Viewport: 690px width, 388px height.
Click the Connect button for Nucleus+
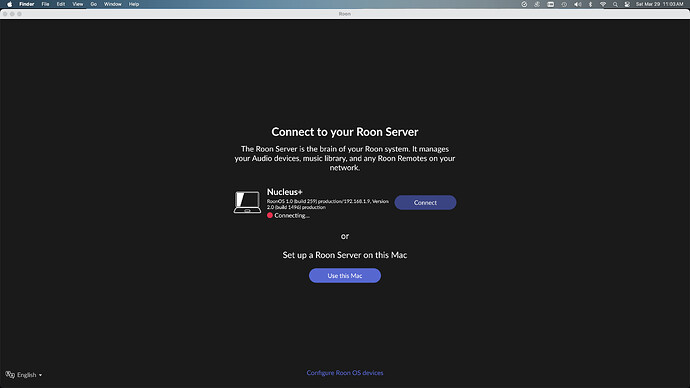[x=425, y=202]
